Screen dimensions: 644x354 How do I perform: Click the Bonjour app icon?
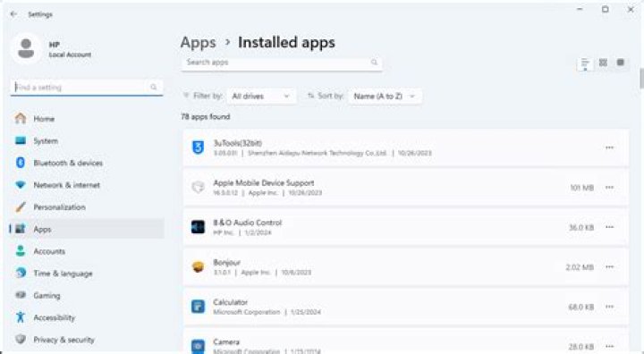click(x=198, y=267)
